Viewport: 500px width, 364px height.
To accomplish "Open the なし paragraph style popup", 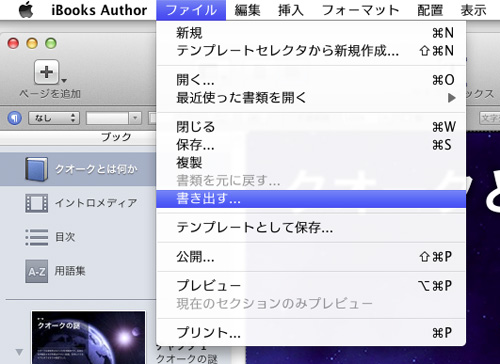I will tap(54, 118).
